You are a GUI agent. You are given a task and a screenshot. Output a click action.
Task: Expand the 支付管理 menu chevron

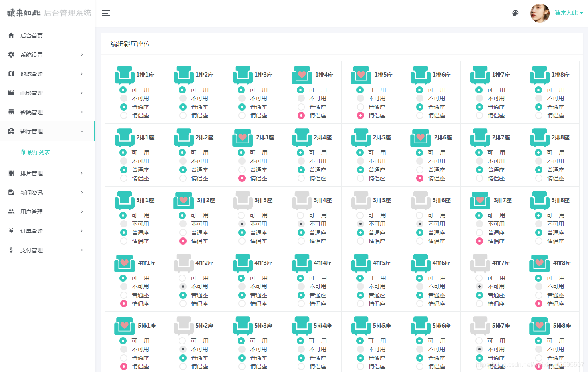point(82,250)
